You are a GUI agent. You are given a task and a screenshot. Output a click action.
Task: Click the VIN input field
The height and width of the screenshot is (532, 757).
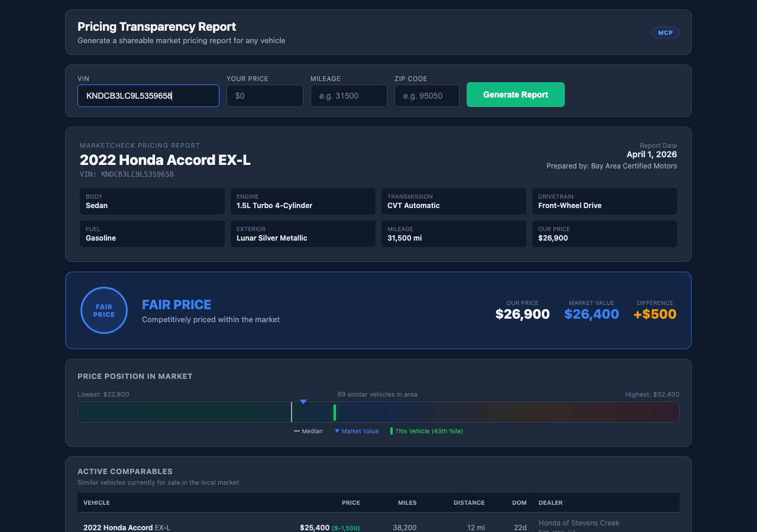(148, 96)
